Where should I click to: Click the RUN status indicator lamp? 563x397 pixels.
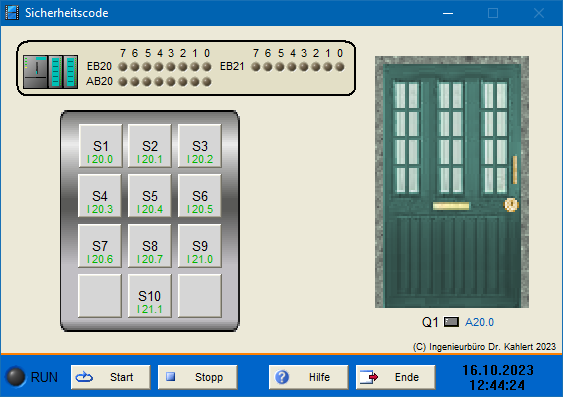(15, 377)
